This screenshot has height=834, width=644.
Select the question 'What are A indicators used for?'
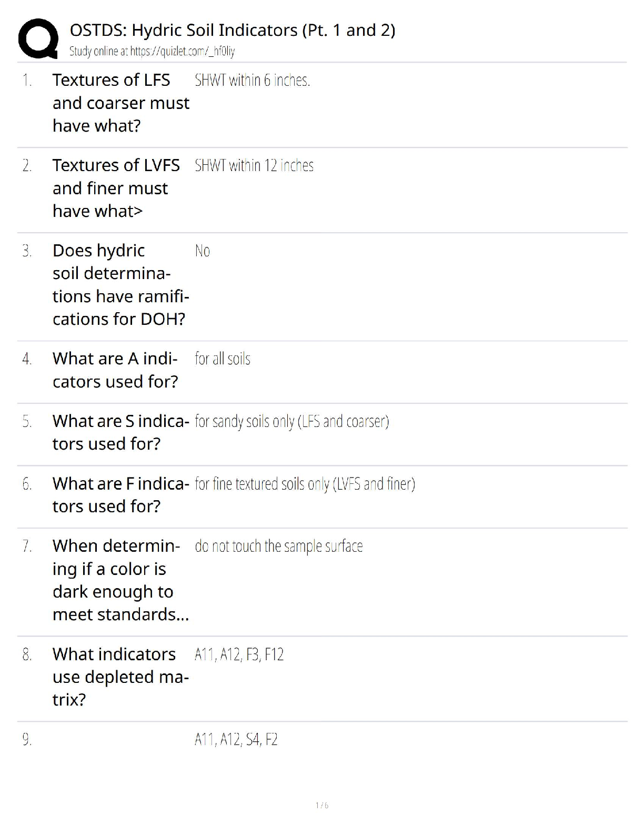click(x=115, y=370)
